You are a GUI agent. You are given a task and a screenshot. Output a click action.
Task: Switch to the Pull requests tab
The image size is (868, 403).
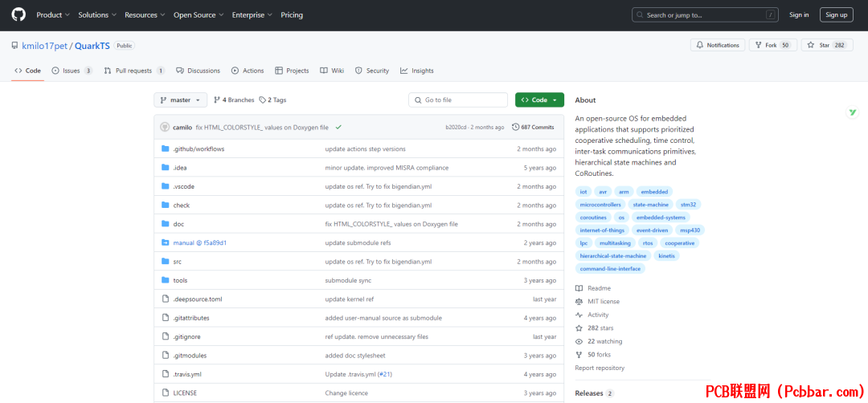coord(134,71)
